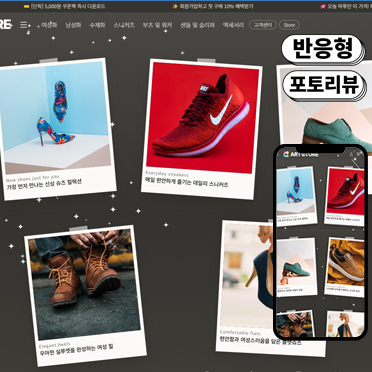Open the hamburger menu icon
Image resolution: width=372 pixels, height=372 pixels.
[23, 25]
